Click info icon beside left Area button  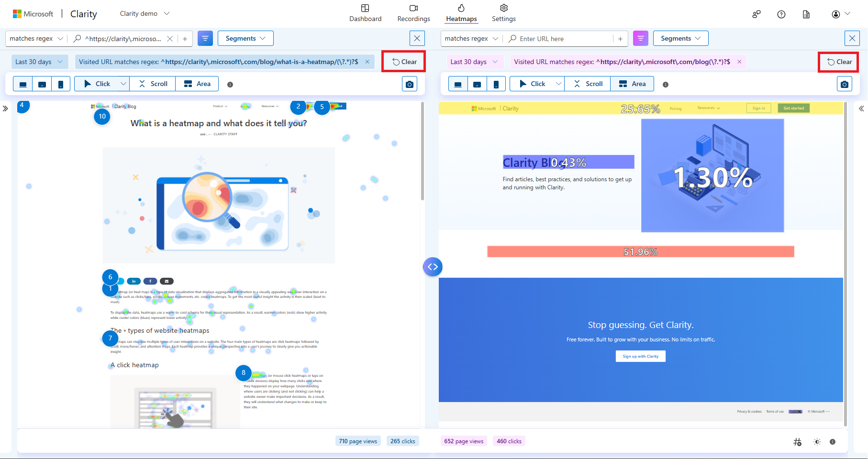coord(230,85)
